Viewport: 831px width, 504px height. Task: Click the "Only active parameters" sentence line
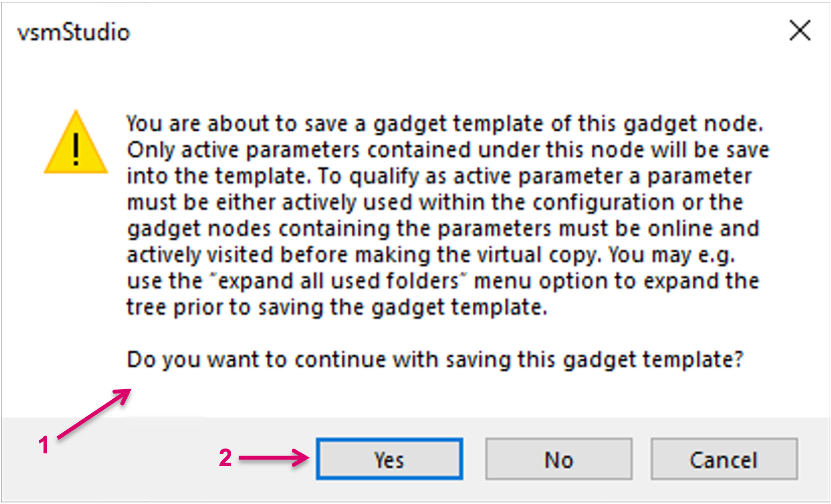[448, 150]
